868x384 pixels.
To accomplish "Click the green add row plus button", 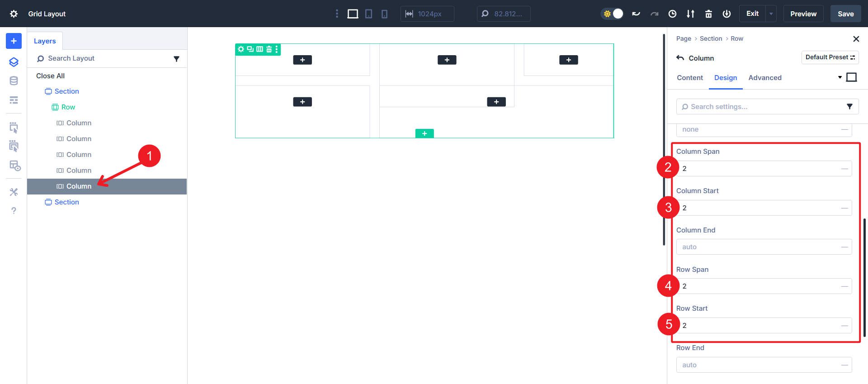I will 424,133.
